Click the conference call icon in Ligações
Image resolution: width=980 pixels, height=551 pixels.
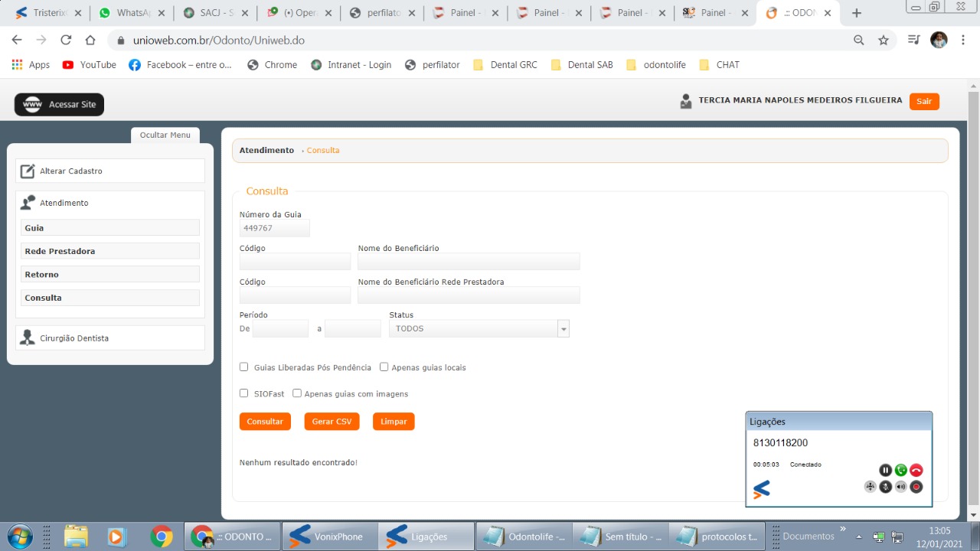(x=870, y=487)
